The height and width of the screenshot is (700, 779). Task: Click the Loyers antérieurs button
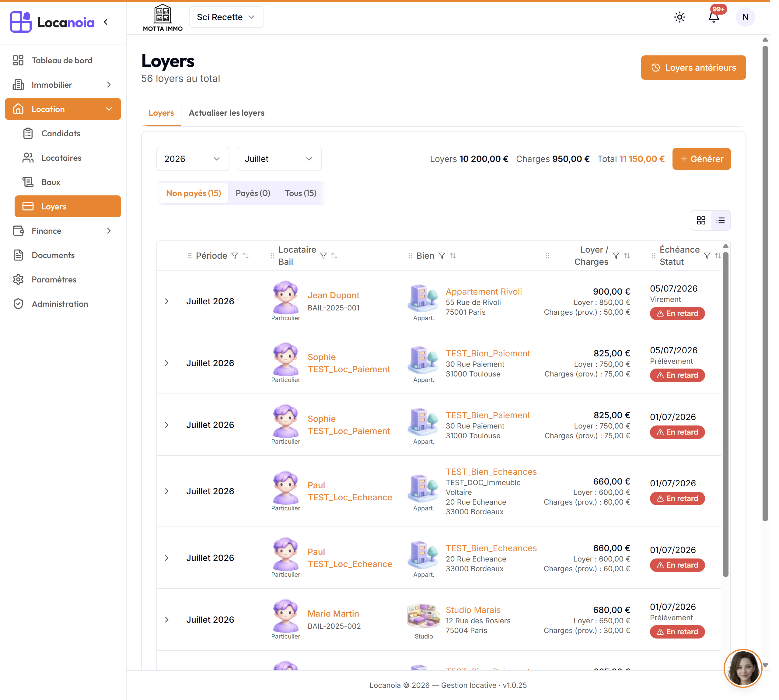(x=693, y=68)
